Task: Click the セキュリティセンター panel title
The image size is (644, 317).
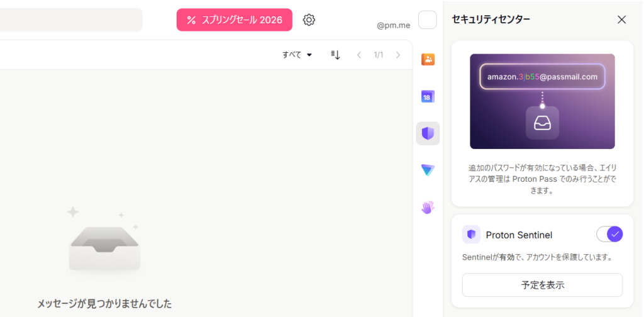Action: [x=491, y=19]
